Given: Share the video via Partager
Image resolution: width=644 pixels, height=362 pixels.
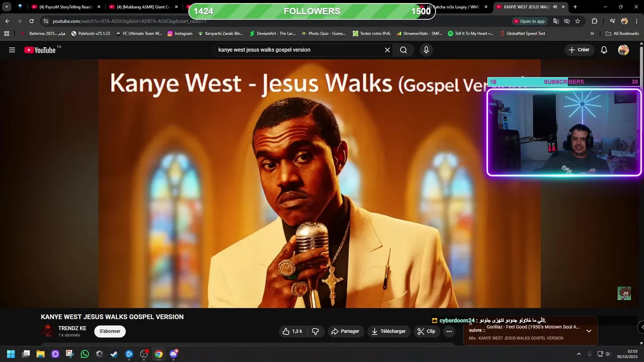Looking at the screenshot, I should click(x=345, y=331).
